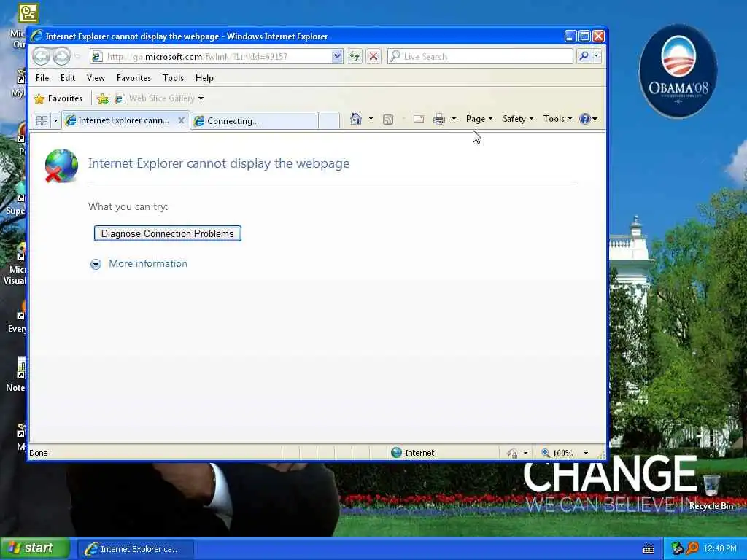Click Internet Explorer taskbar button

136,549
